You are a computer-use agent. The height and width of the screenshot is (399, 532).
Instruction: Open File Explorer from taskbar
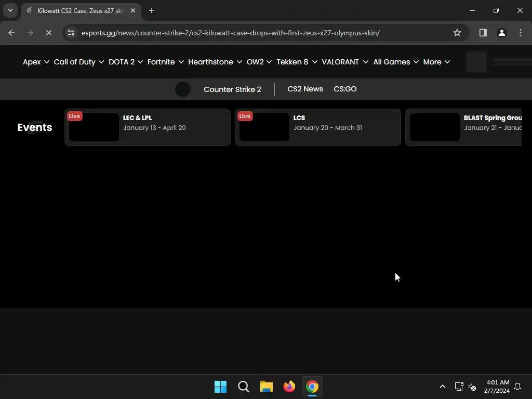[x=267, y=387]
